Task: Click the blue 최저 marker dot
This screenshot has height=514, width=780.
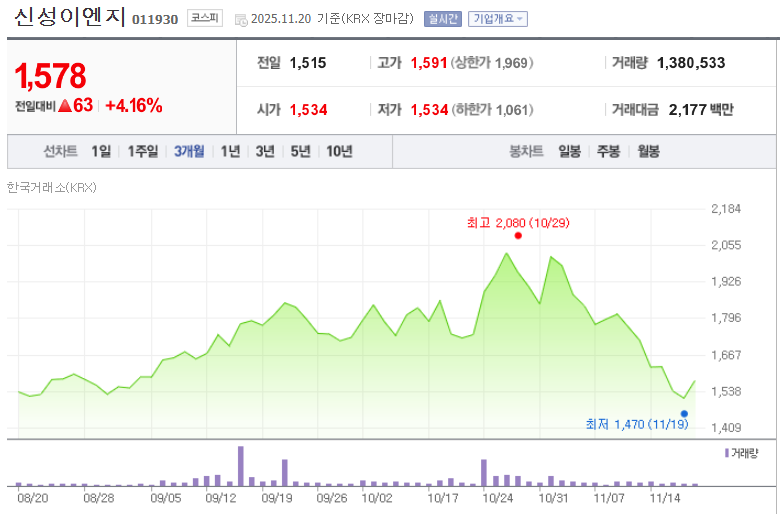Action: (684, 413)
